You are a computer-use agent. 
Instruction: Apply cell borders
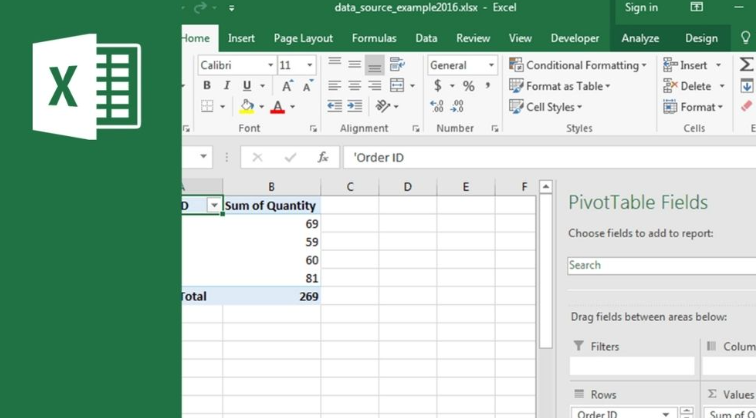point(207,106)
